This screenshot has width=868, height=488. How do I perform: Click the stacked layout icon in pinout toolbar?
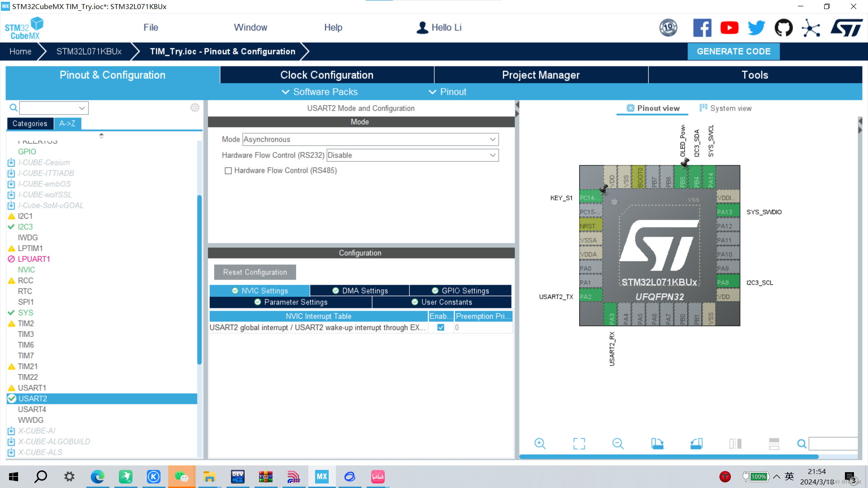pos(774,444)
